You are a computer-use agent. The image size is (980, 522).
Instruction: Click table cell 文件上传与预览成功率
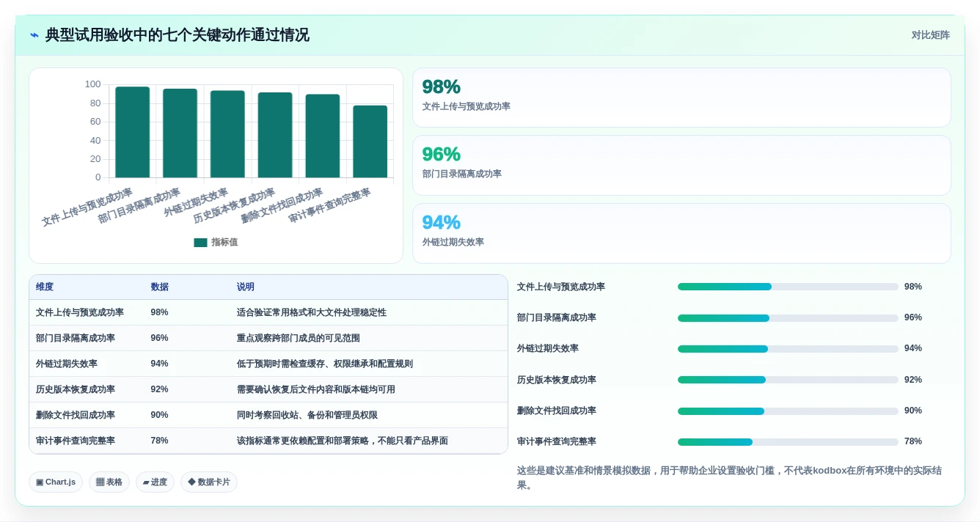click(80, 312)
